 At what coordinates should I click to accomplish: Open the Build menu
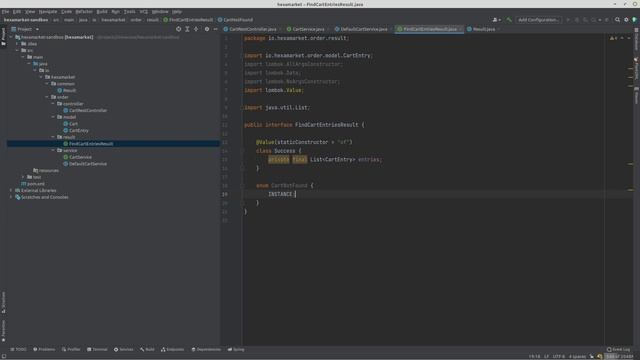[x=102, y=11]
